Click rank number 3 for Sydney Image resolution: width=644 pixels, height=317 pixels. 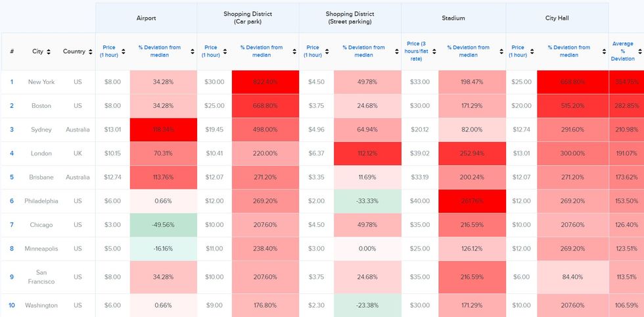point(11,130)
